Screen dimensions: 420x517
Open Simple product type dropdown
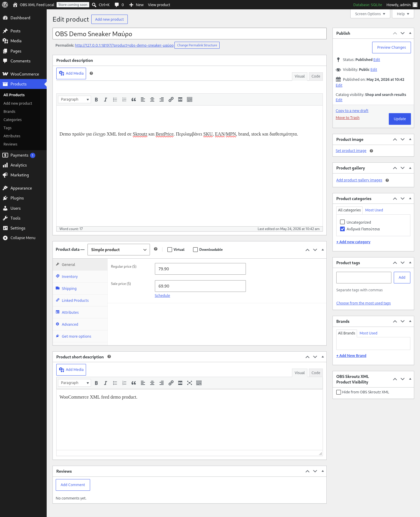coord(119,250)
